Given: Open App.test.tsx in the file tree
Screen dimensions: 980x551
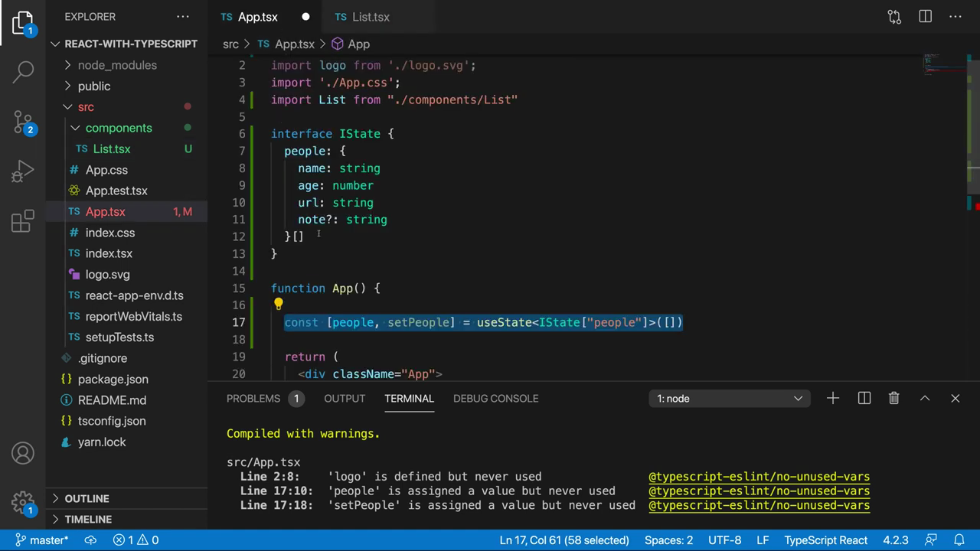Looking at the screenshot, I should [x=126, y=191].
